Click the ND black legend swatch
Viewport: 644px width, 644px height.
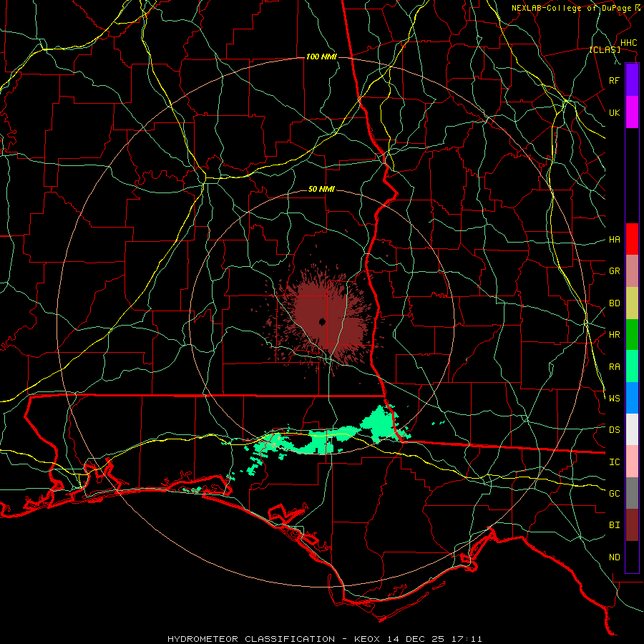(632, 557)
